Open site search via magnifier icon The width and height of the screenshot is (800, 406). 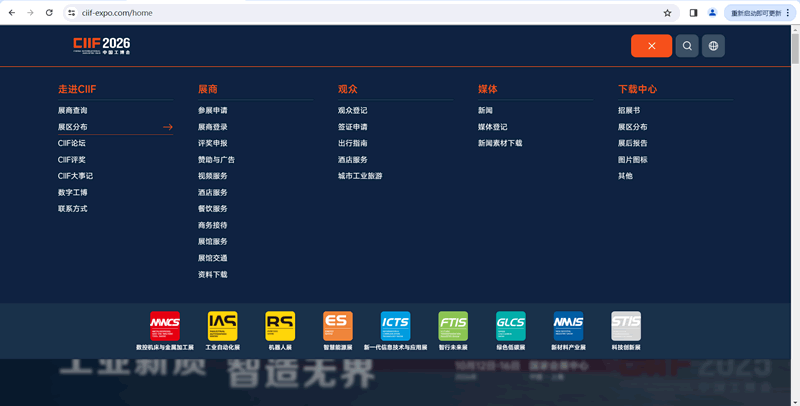(687, 46)
